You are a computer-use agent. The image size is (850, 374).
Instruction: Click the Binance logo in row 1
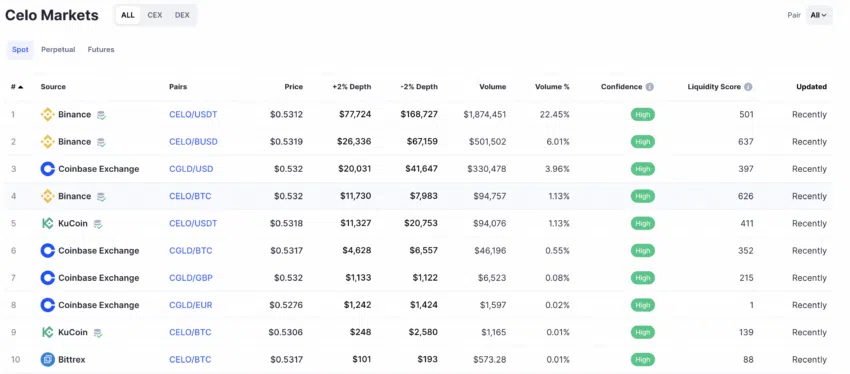(48, 114)
